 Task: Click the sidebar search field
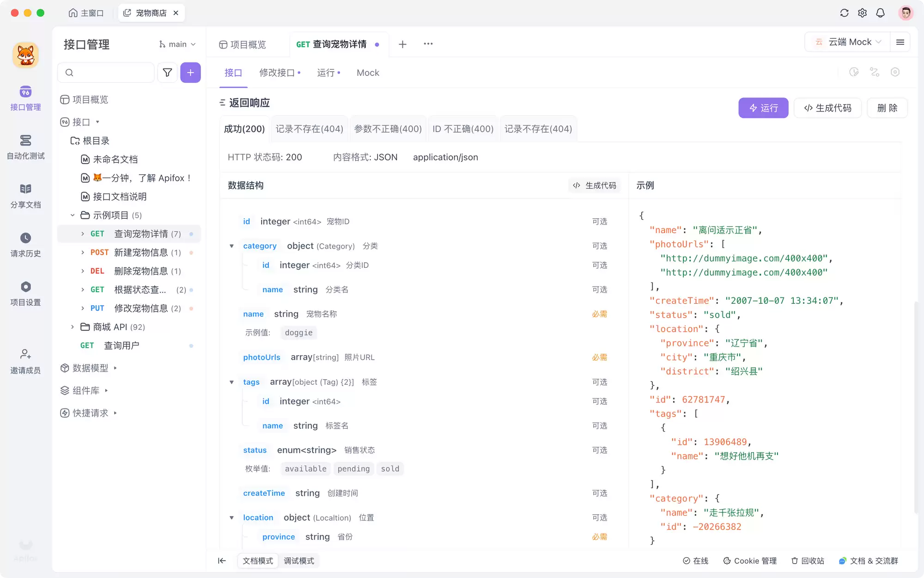click(x=106, y=73)
